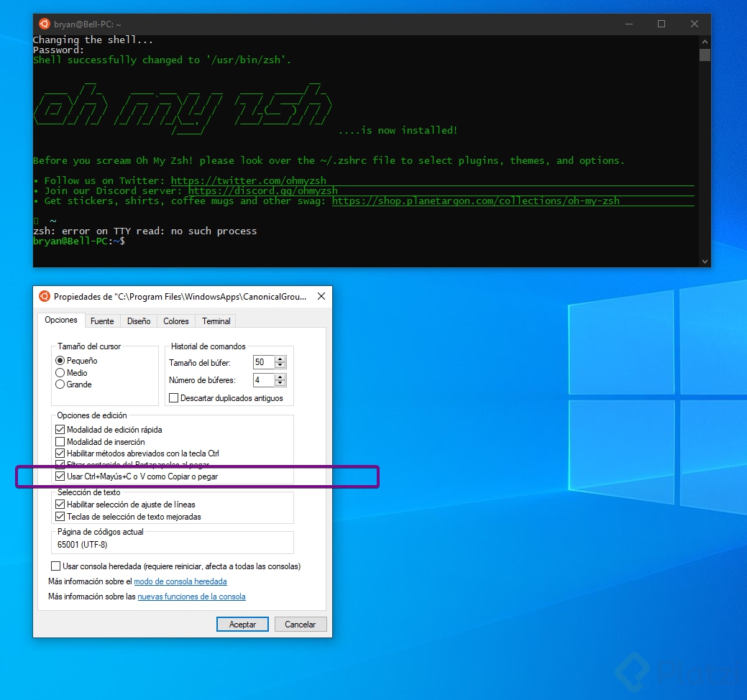The width and height of the screenshot is (747, 700).
Task: Click the Ubuntu icon in terminal title bar
Action: 45,24
